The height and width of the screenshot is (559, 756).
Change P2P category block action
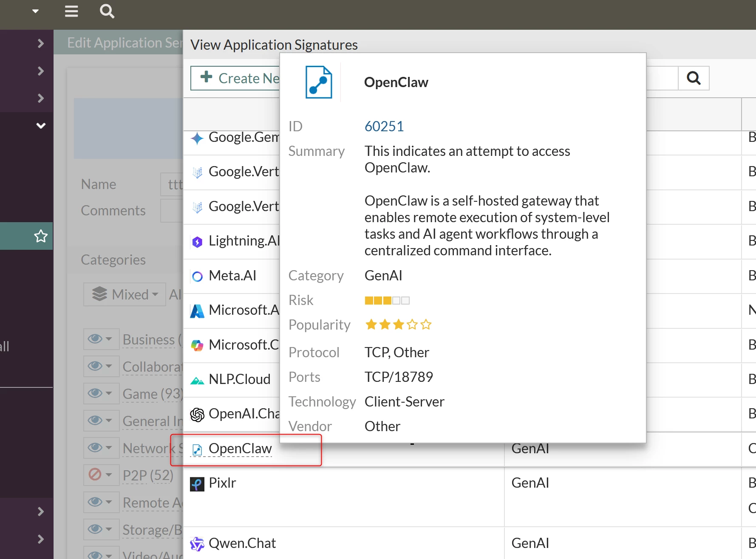click(x=101, y=475)
